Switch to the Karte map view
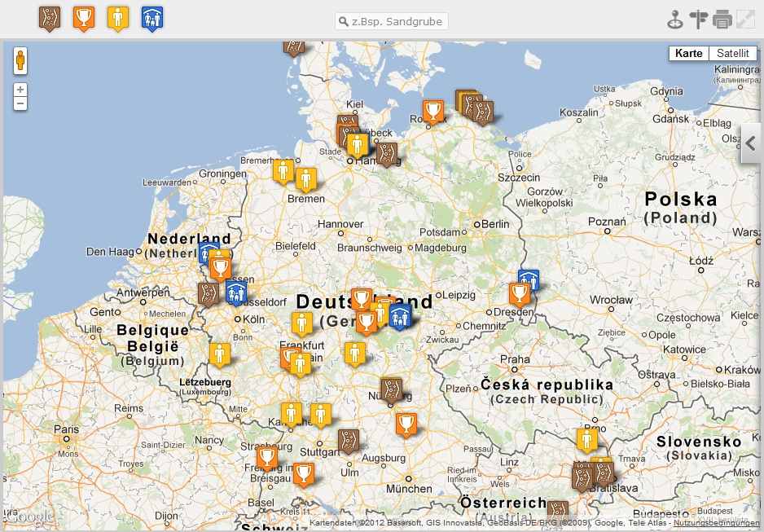 [688, 53]
